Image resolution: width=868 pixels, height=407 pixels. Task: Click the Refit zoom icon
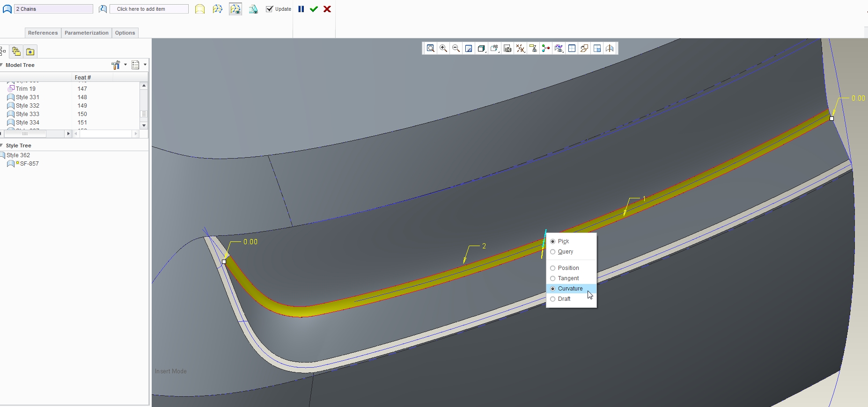coord(431,48)
